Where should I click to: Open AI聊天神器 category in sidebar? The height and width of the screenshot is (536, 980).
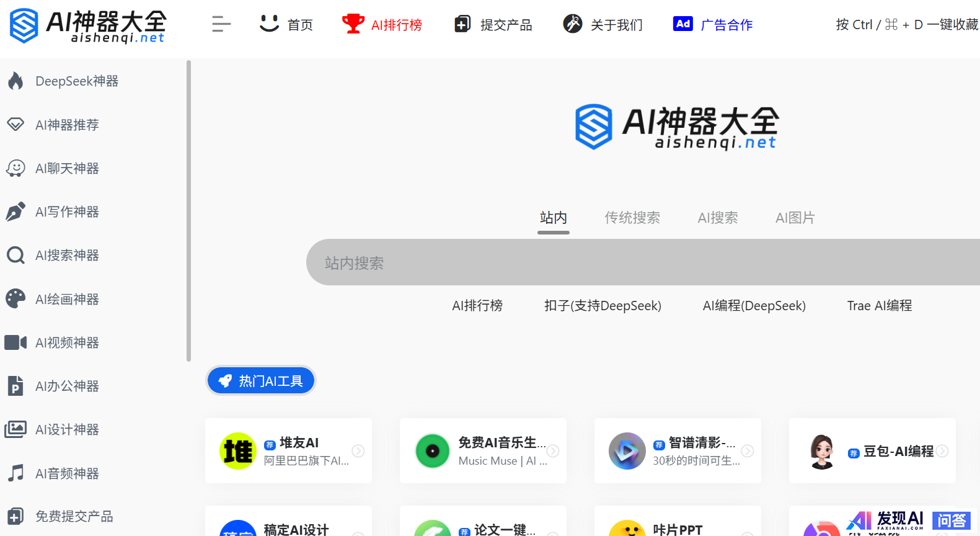click(67, 168)
